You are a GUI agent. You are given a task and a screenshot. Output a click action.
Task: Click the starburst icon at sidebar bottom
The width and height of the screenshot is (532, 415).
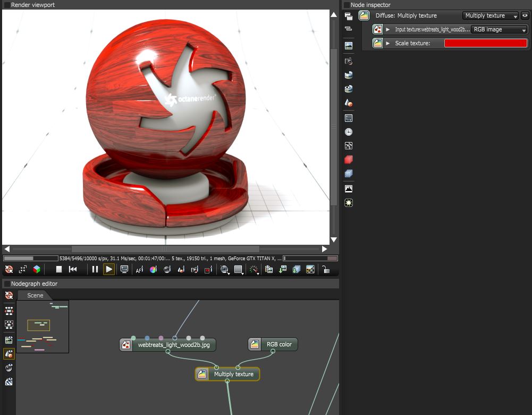(349, 203)
